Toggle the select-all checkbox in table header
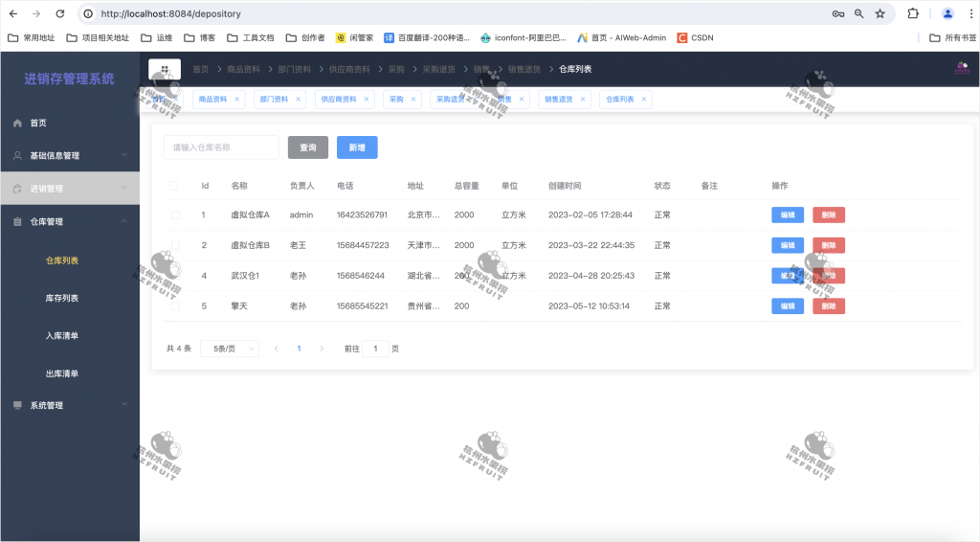 tap(174, 186)
